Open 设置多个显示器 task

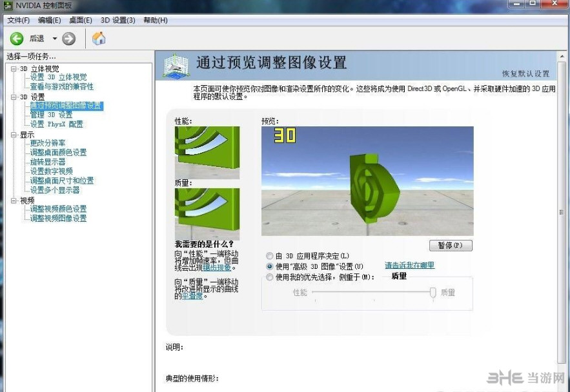pyautogui.click(x=55, y=190)
